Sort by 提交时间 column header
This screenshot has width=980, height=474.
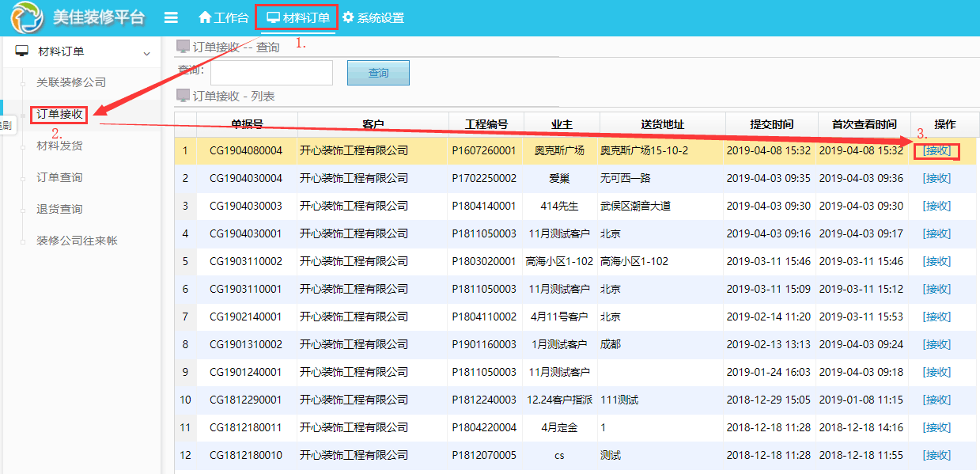771,124
